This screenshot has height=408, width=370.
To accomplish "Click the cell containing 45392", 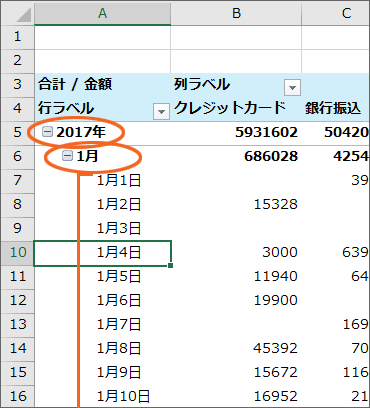I will (236, 349).
